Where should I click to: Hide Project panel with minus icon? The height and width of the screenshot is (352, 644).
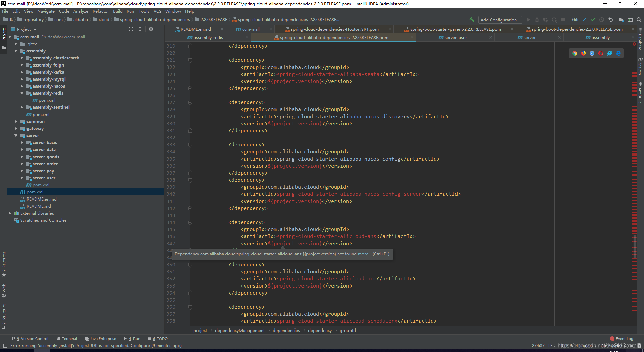point(160,29)
